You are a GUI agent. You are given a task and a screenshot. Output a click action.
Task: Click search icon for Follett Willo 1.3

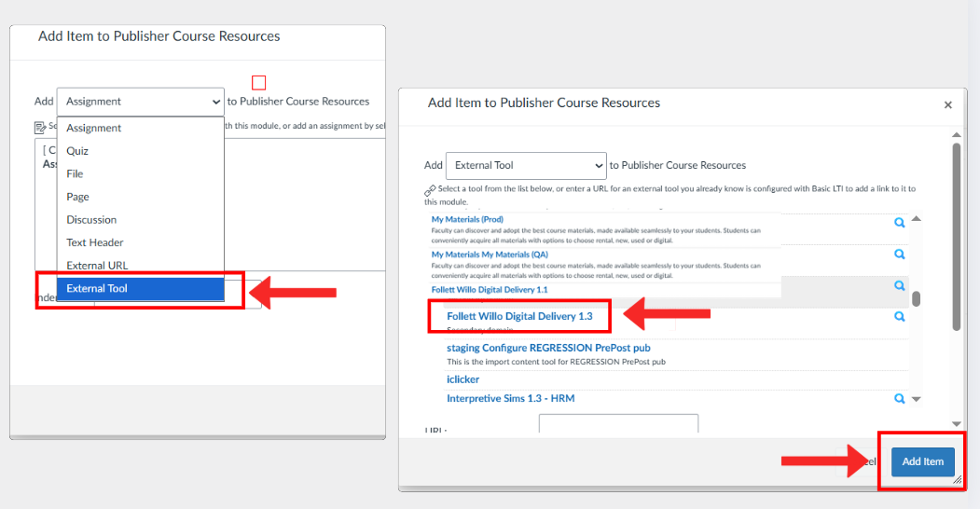tap(900, 317)
